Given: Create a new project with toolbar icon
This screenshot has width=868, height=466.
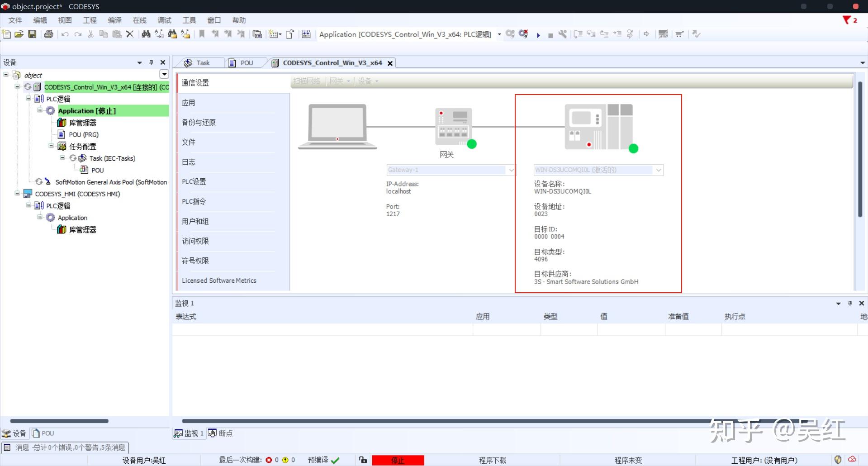Looking at the screenshot, I should pyautogui.click(x=6, y=34).
